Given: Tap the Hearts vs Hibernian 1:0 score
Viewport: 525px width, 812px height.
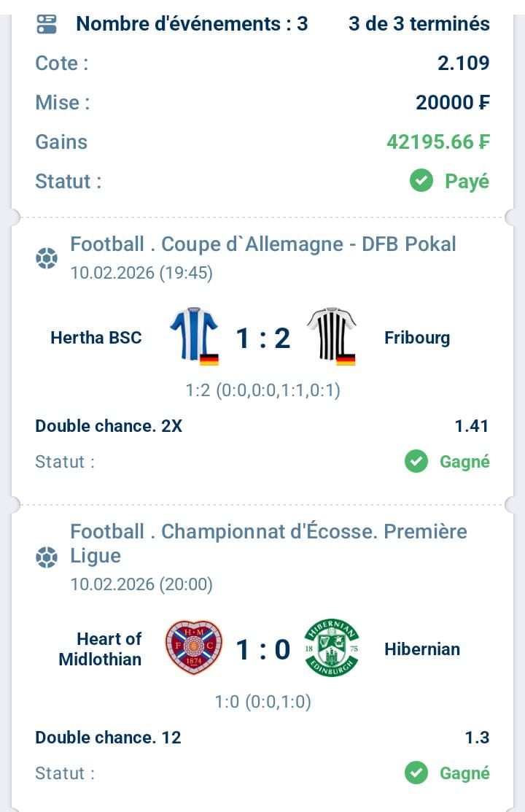Looking at the screenshot, I should [x=262, y=649].
